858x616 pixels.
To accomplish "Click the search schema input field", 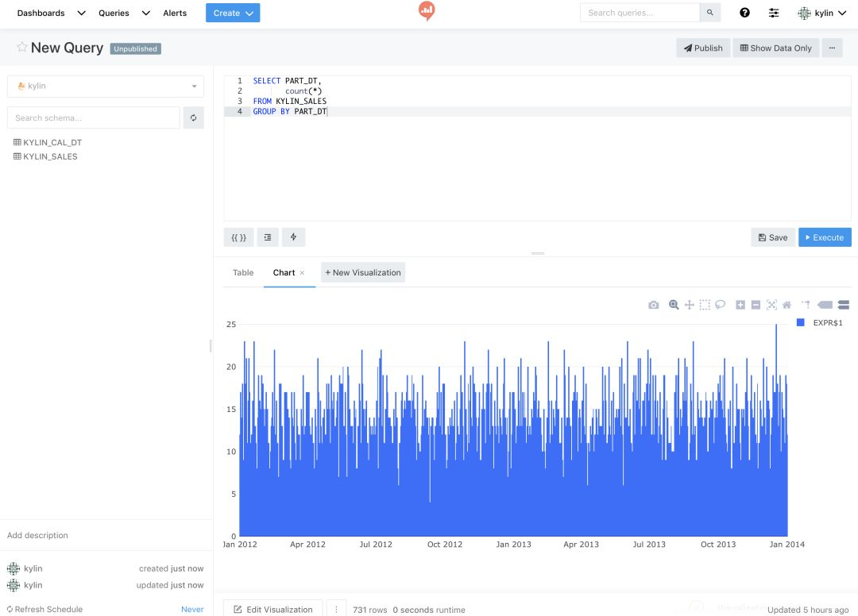I will click(93, 117).
